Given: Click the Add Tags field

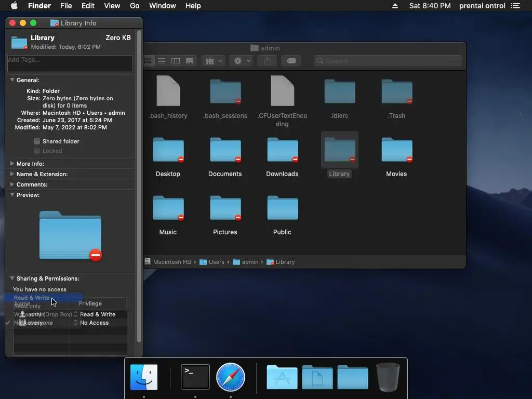Looking at the screenshot, I should [70, 63].
